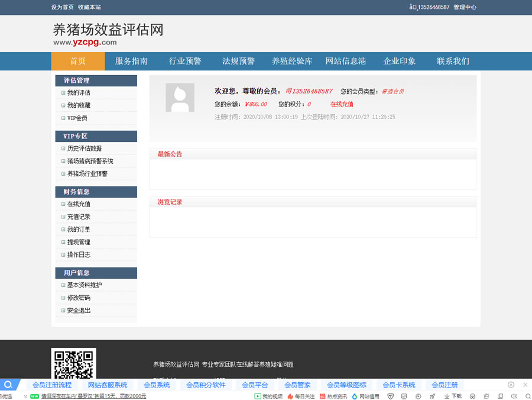Viewport: 532px width, 400px height.
Task: Click 安全退出 to log out
Action: (x=79, y=311)
